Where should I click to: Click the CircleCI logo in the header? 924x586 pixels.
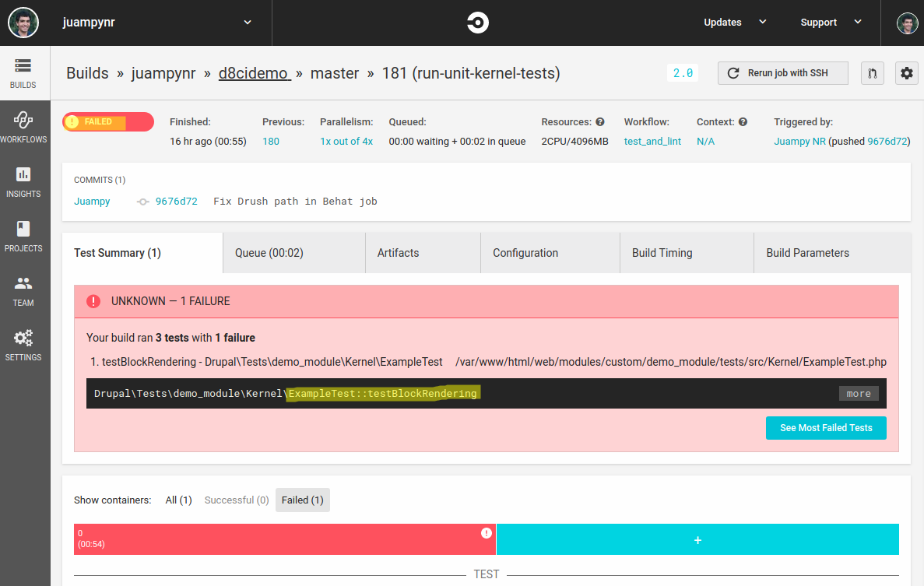coord(476,23)
